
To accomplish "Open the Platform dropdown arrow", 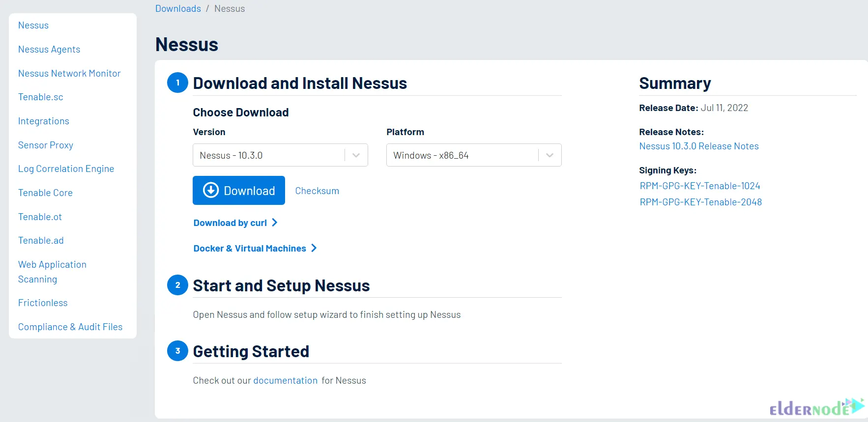I will [x=550, y=155].
